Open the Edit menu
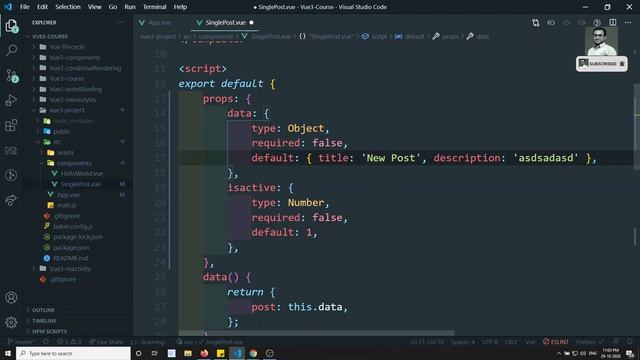 click(x=42, y=7)
